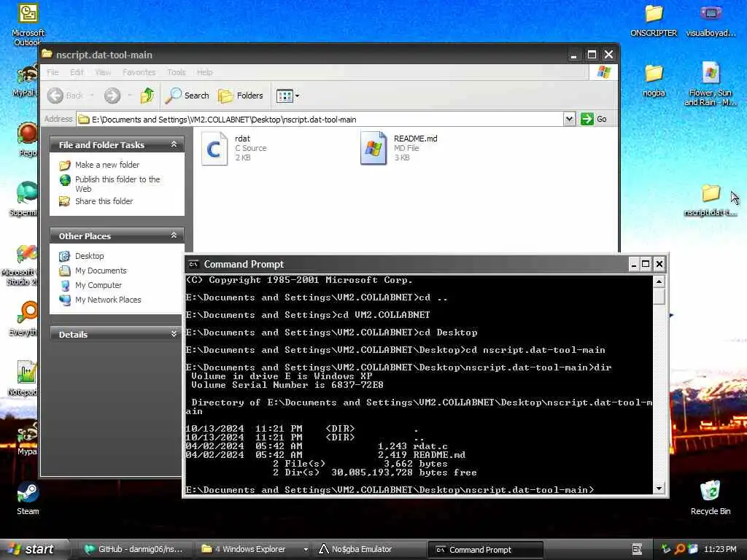
Task: Select the ONSCRIPTER folder on desktop
Action: [654, 20]
